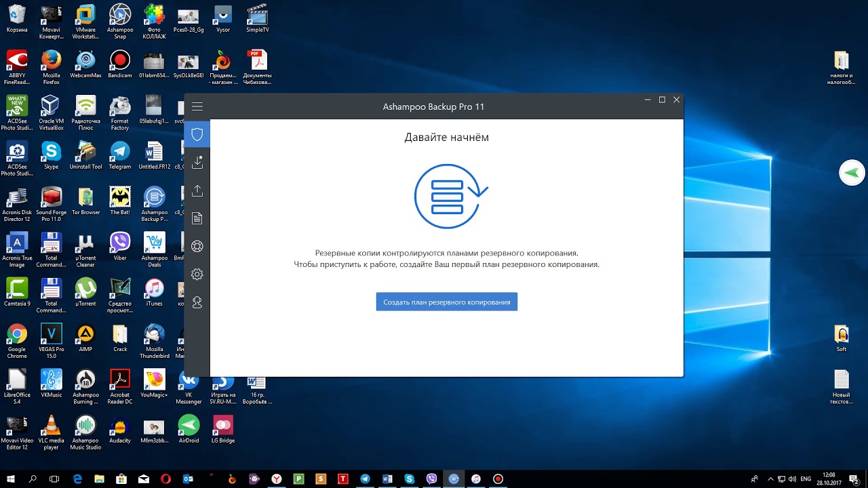This screenshot has height=488, width=868.
Task: Select the Ashampoo Music Studio icon
Action: (x=86, y=432)
